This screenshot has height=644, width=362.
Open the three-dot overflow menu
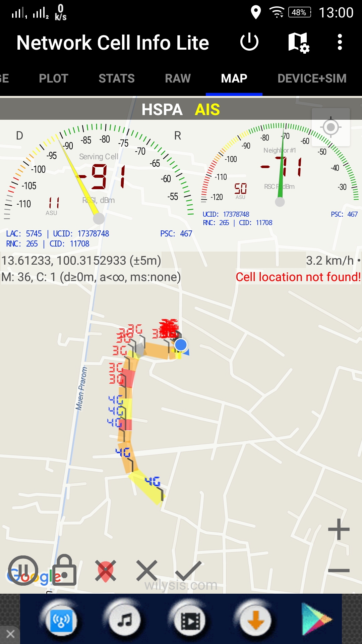340,42
